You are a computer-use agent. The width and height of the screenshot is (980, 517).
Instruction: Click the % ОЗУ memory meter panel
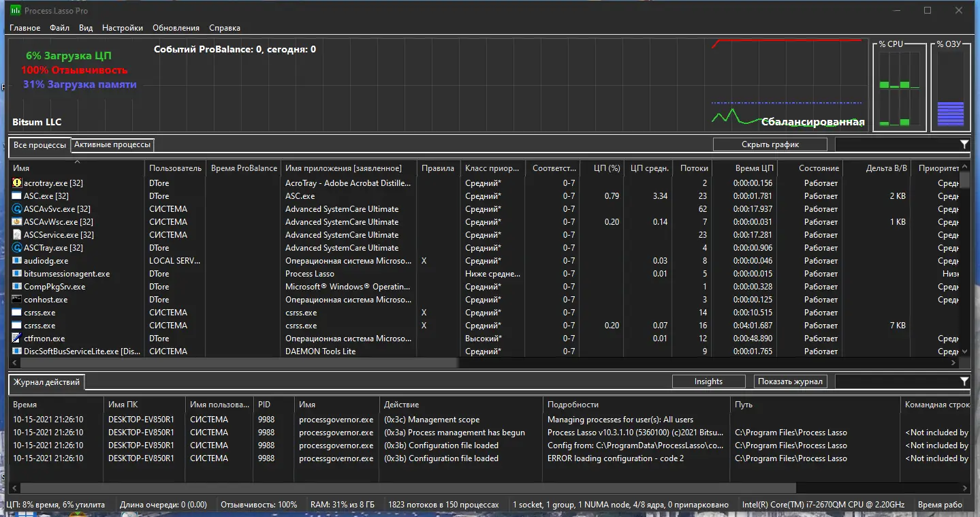(951, 87)
